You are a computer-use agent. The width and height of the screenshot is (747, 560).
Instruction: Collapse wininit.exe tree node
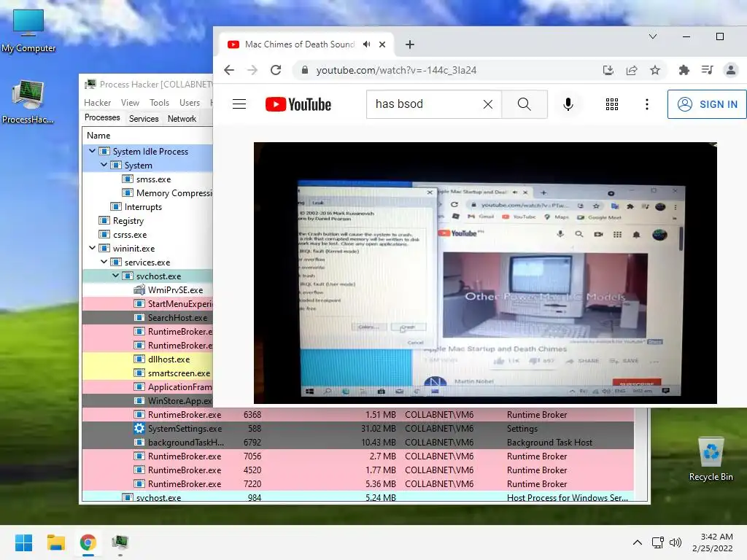click(x=92, y=248)
